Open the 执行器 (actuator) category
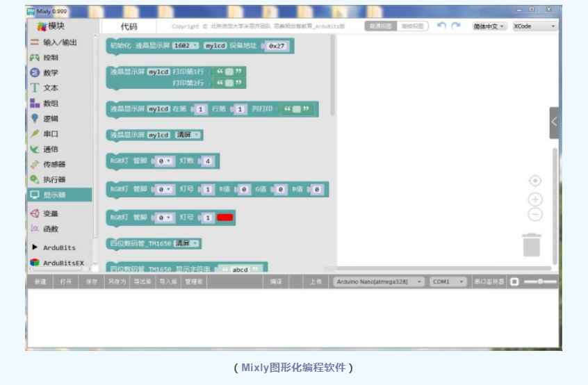588x385 pixels. 54,180
